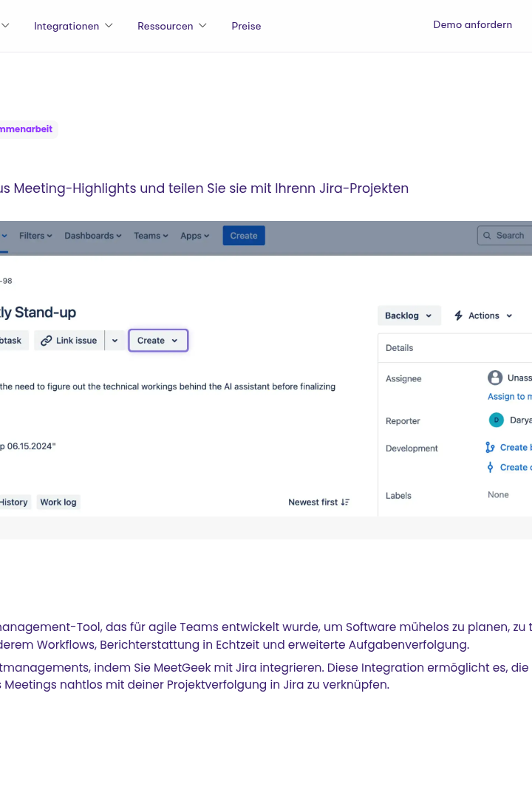Open the Filters dropdown in Jira
532x798 pixels.
[35, 236]
